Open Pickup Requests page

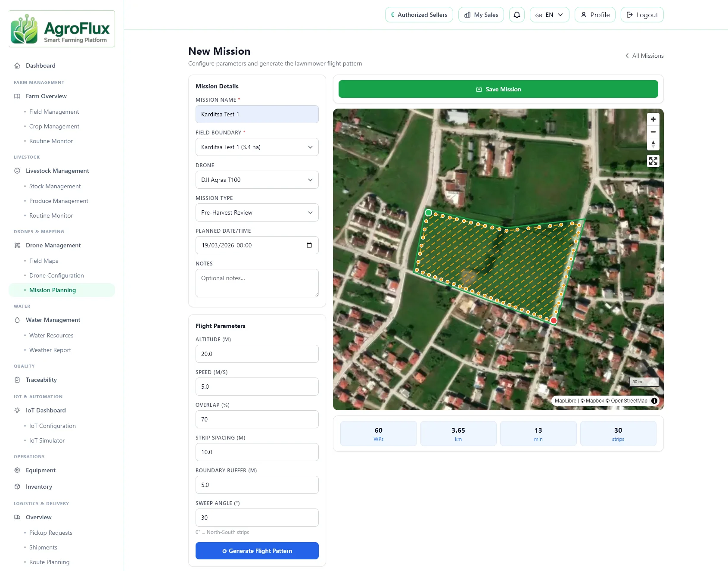coord(51,533)
